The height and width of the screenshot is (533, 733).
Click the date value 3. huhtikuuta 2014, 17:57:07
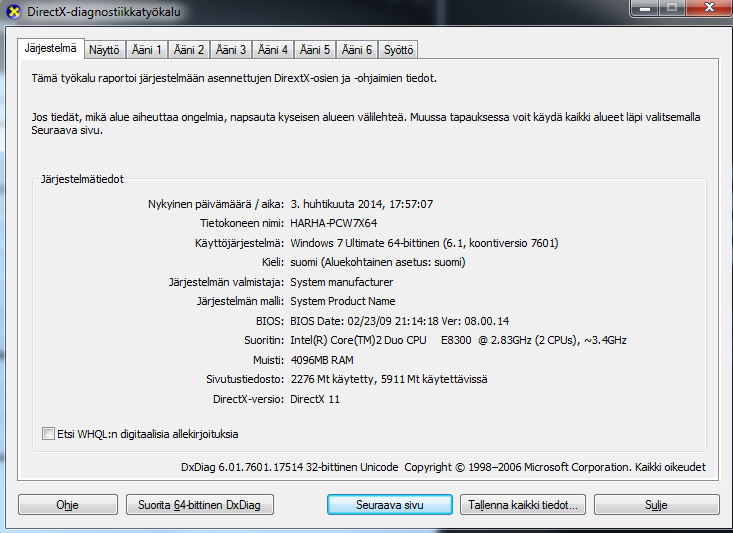tap(362, 204)
